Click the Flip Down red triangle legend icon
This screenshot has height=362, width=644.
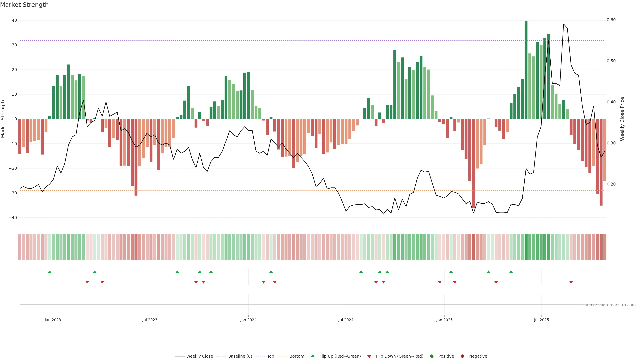[369, 356]
